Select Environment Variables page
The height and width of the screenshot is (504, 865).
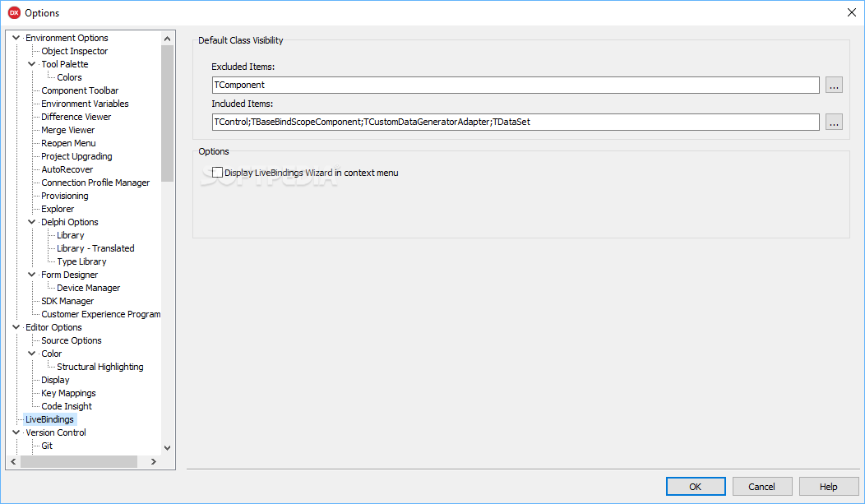85,104
